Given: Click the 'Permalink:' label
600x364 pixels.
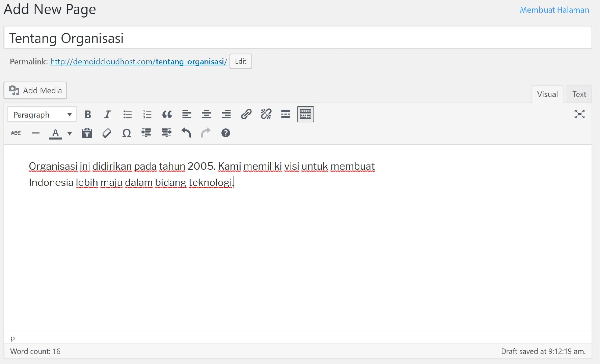Looking at the screenshot, I should click(29, 62).
